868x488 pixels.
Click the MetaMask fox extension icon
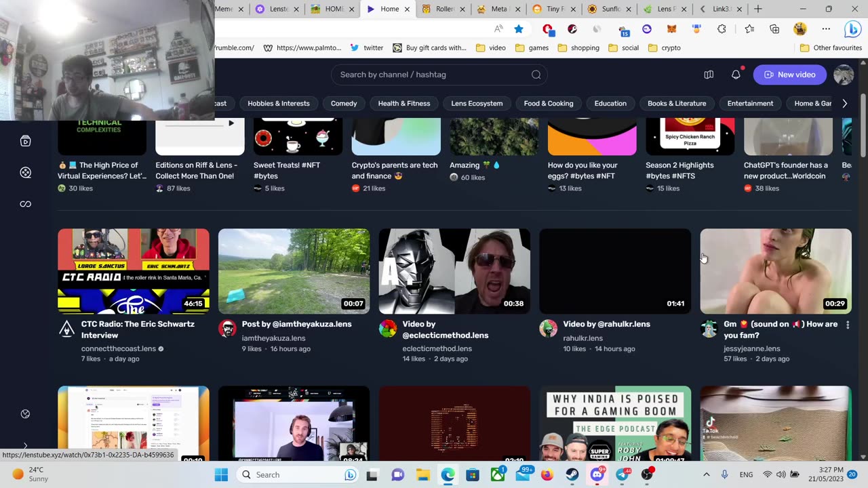point(672,28)
